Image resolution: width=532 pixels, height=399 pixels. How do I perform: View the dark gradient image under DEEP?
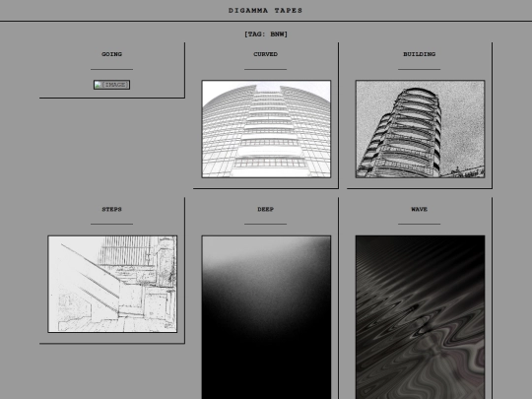click(x=266, y=317)
